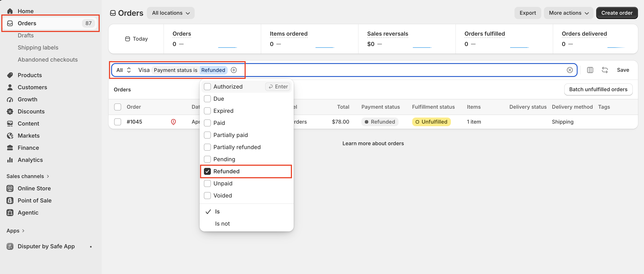Click the Sales reversals metric card

(407, 39)
